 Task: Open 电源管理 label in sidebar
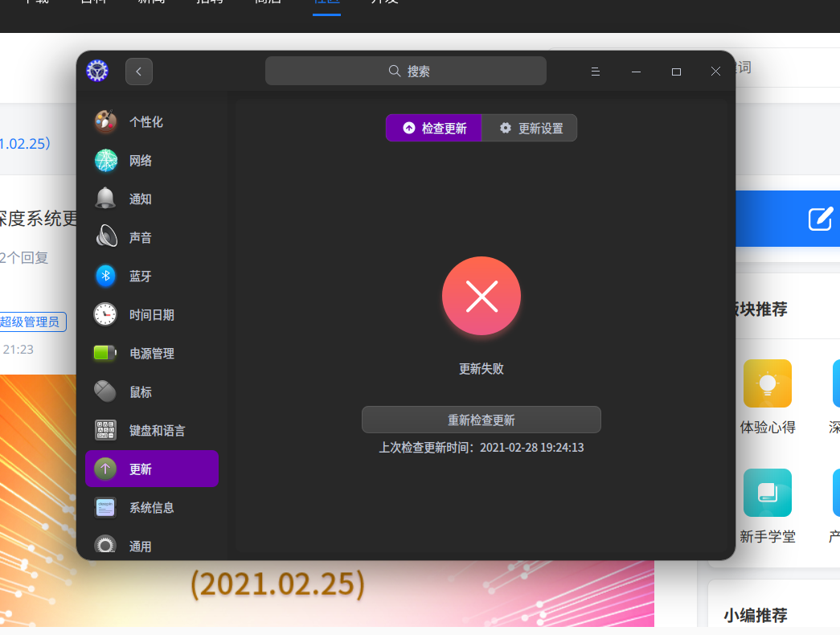click(x=152, y=353)
